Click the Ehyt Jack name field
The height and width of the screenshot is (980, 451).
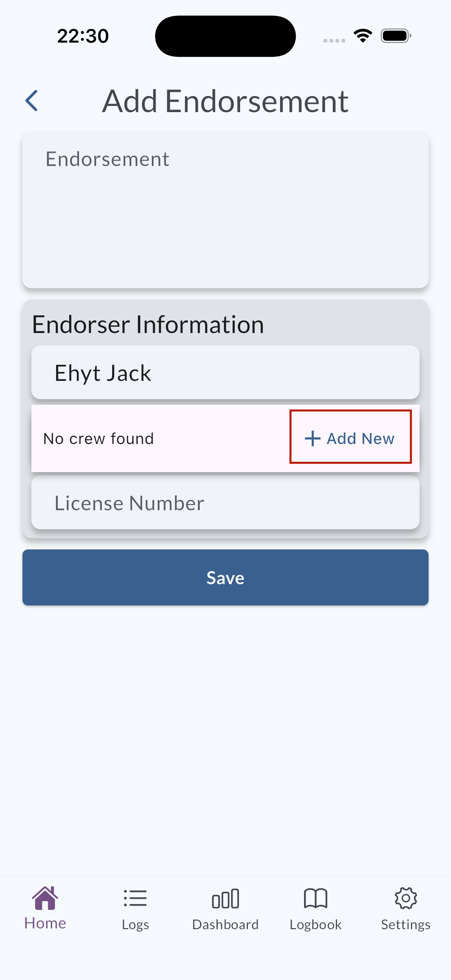pyautogui.click(x=225, y=372)
